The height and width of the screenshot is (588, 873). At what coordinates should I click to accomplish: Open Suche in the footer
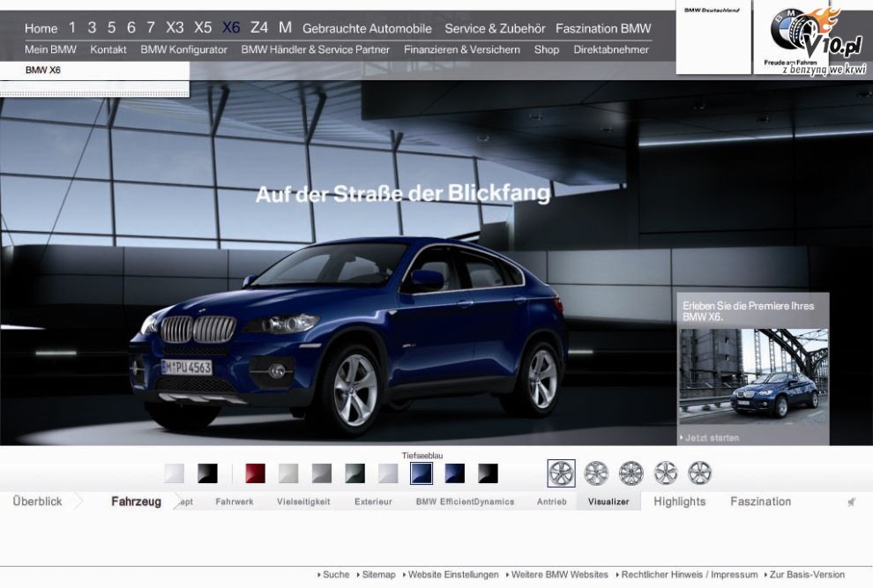(333, 575)
